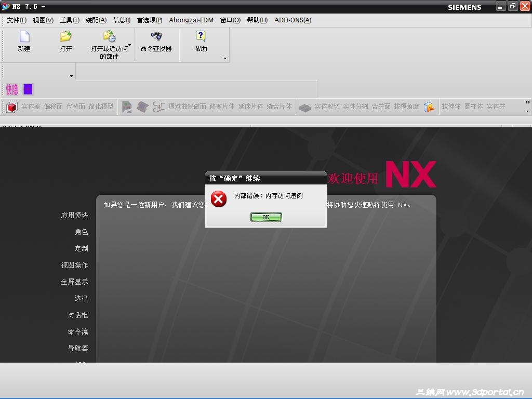
Task: Click the 实体剪切 toolbar command
Action: (x=327, y=107)
